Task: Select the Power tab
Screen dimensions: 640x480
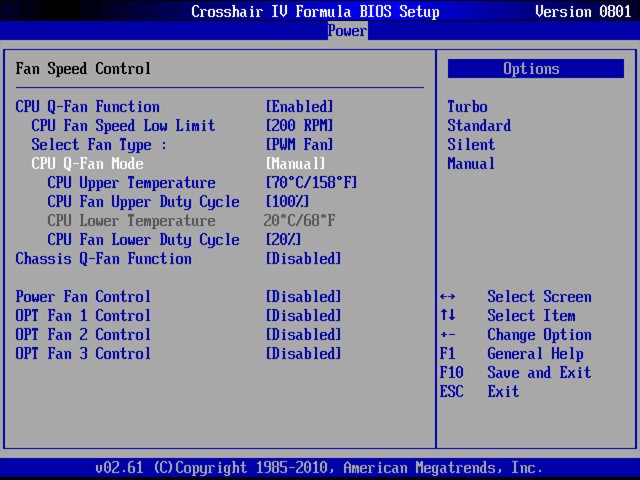Action: (x=347, y=31)
